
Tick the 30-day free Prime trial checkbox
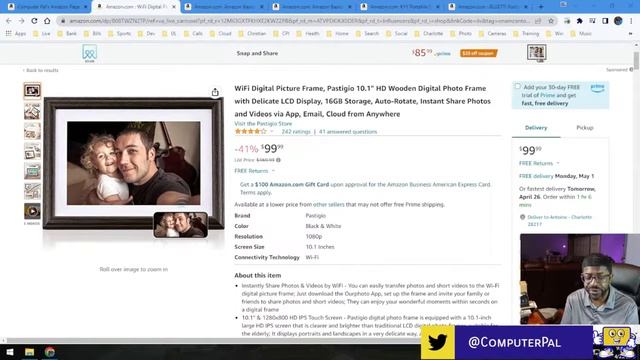pyautogui.click(x=518, y=87)
